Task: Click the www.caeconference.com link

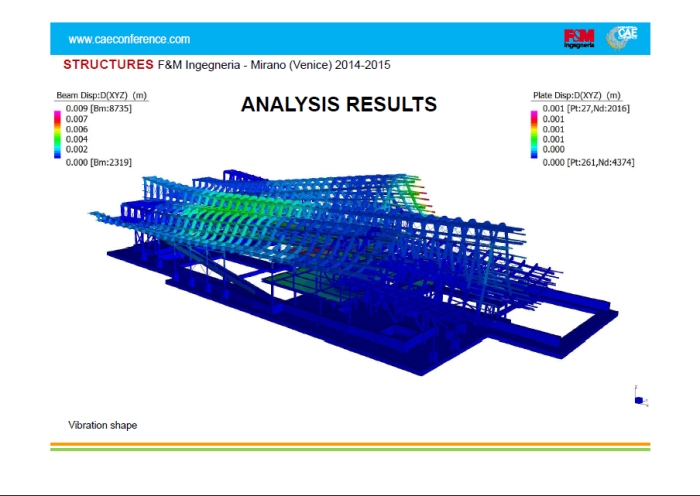Action: pyautogui.click(x=129, y=39)
